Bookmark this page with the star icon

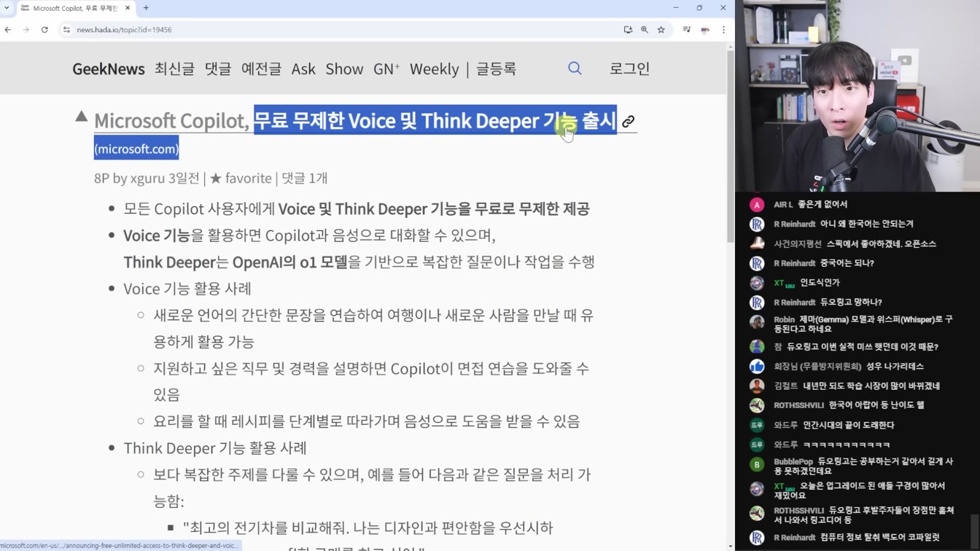pos(661,30)
